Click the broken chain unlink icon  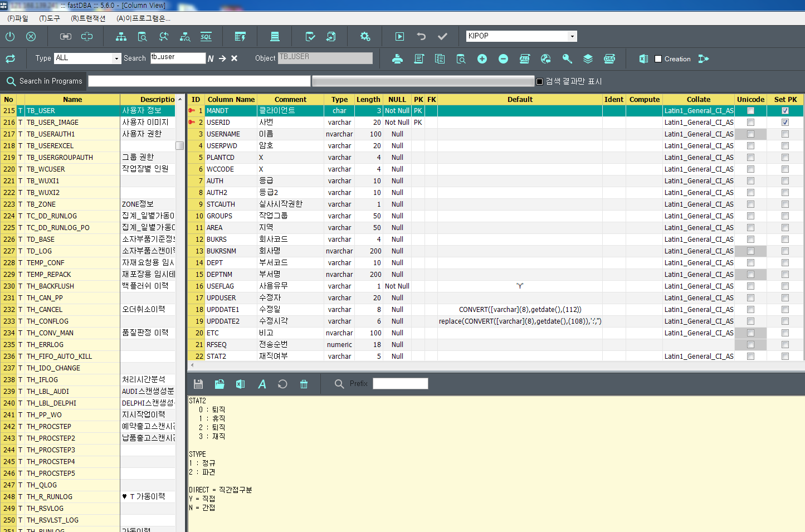pos(87,36)
